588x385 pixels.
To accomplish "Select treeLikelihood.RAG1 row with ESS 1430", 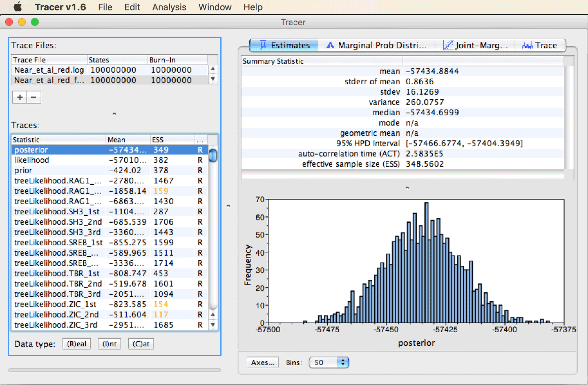I will (x=110, y=201).
